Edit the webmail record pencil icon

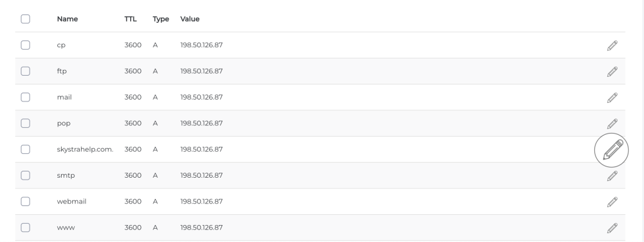click(x=612, y=202)
